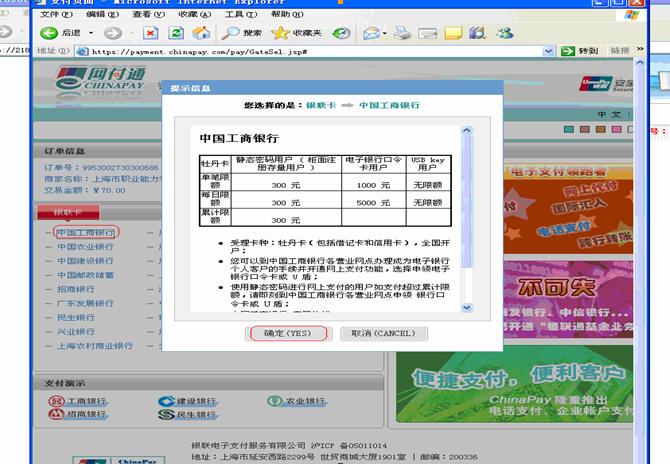This screenshot has height=464, width=670.
Task: Click the Edit page icon beside printer
Action: pyautogui.click(x=428, y=33)
